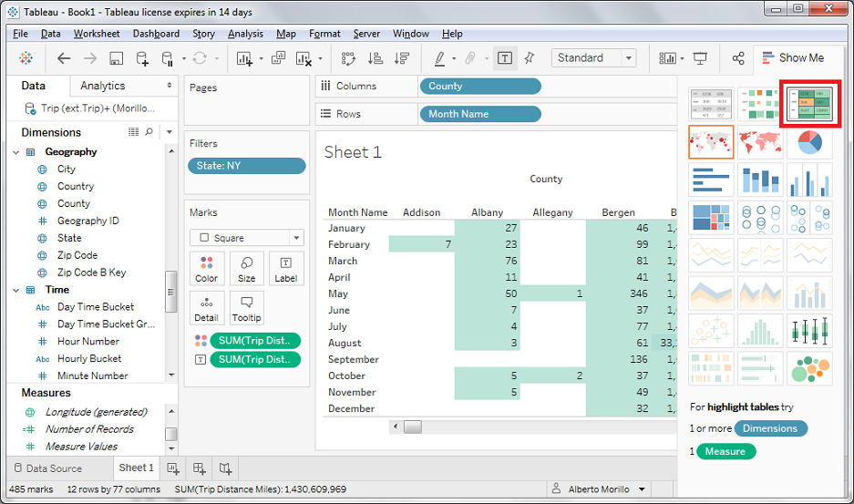Click the Share workbook icon
Screen dimensions: 854x504
738,58
